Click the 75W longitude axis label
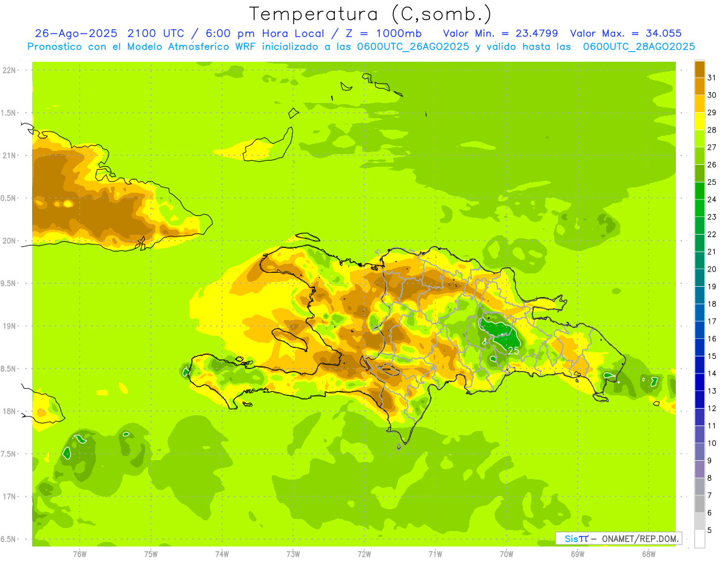This screenshot has width=728, height=562. point(150,554)
